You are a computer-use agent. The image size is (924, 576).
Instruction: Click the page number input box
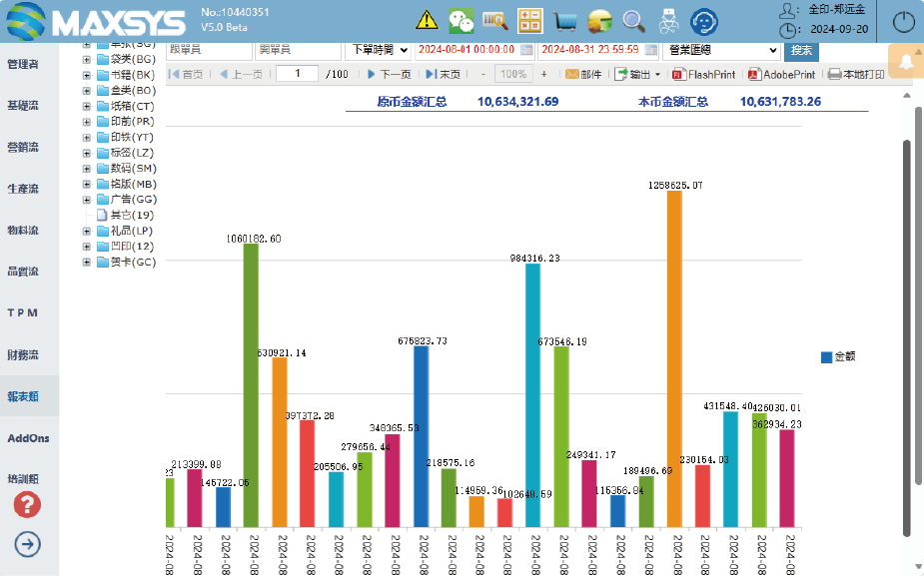297,74
